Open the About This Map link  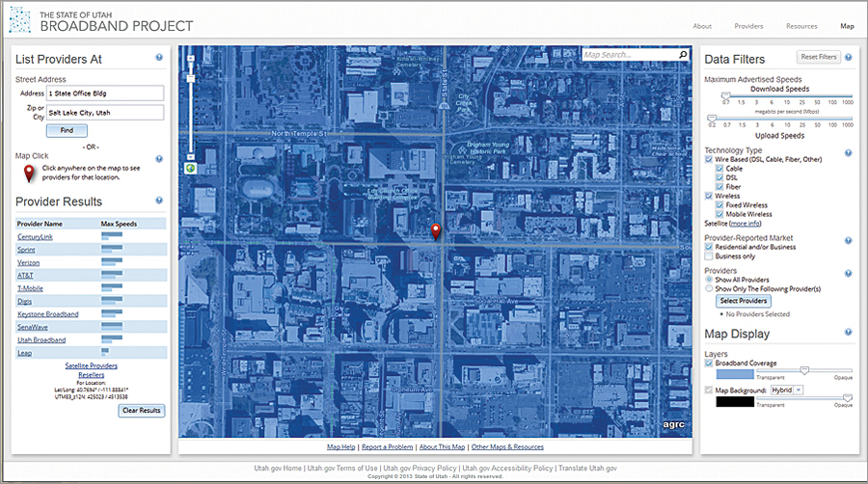pos(442,447)
